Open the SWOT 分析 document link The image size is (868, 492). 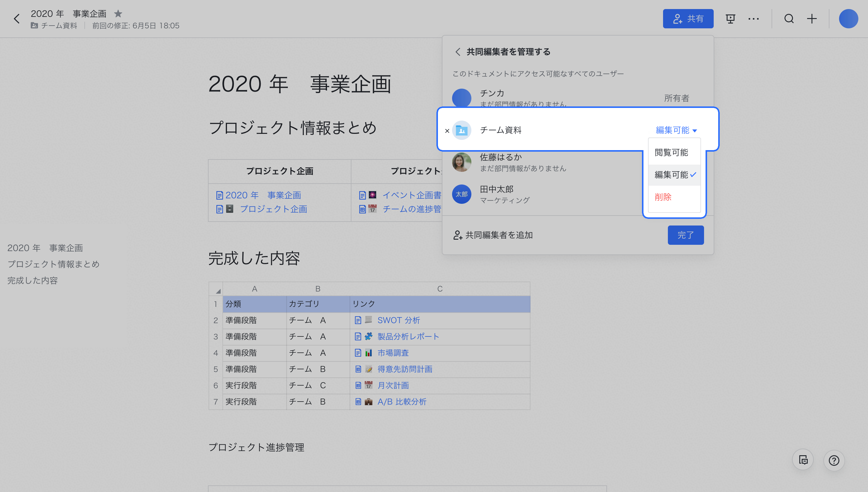398,320
